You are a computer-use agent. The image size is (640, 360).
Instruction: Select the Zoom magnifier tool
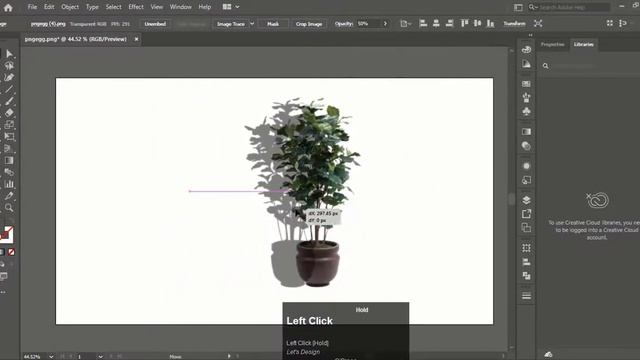(x=9, y=208)
